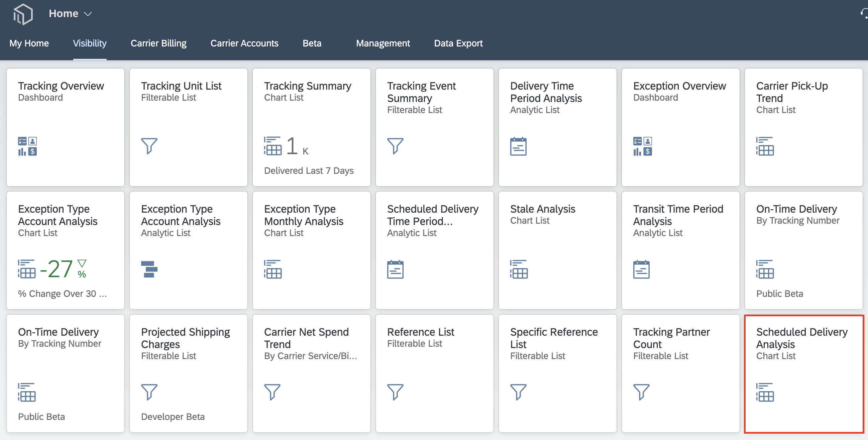Click the 'Tracking Partner Count' title text
Image resolution: width=868 pixels, height=440 pixels.
671,338
